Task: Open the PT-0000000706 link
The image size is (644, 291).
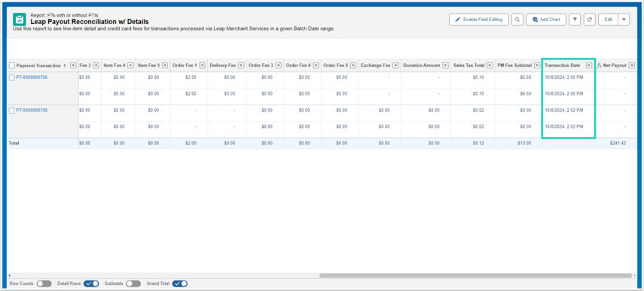Action: (x=32, y=77)
